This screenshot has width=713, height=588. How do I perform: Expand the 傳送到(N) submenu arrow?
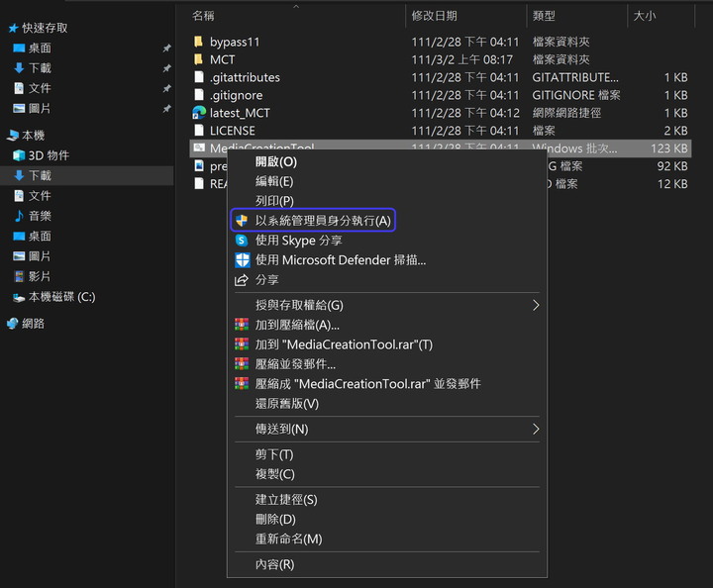(x=536, y=429)
